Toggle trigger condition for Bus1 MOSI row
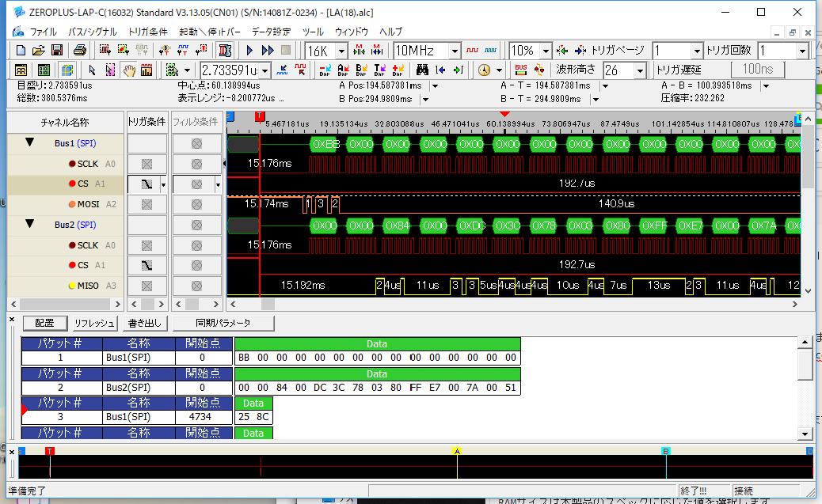Screen dimensions: 822x504 point(147,204)
